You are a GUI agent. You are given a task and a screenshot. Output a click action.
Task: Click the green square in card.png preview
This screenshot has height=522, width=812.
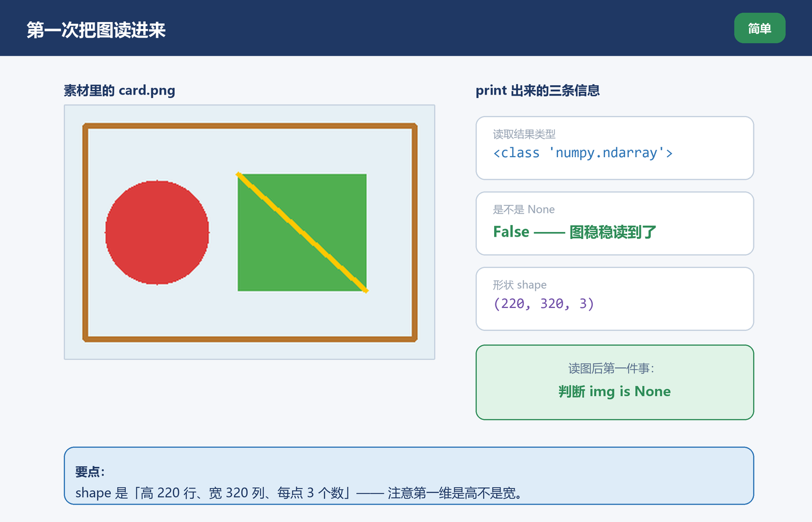(302, 232)
